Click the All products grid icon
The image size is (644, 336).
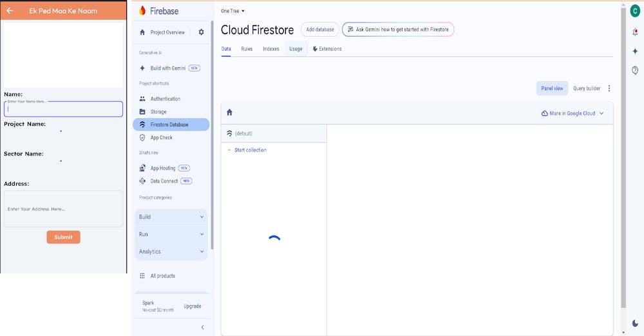click(142, 275)
